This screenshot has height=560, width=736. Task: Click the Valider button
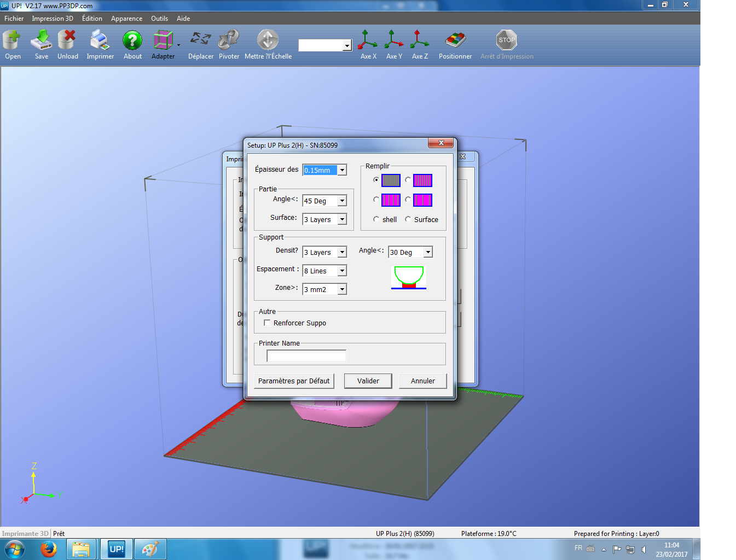pyautogui.click(x=368, y=381)
